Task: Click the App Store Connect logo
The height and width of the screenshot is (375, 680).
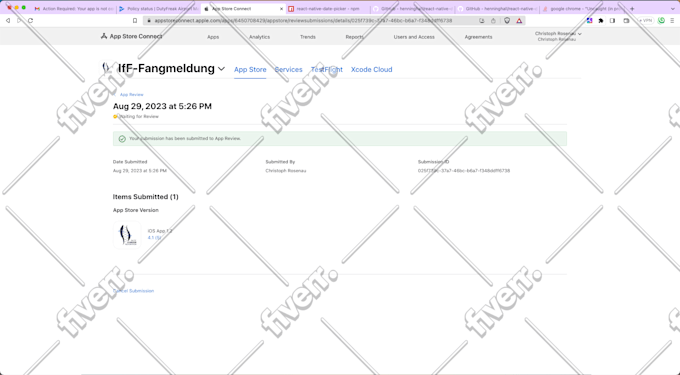Action: click(x=132, y=36)
